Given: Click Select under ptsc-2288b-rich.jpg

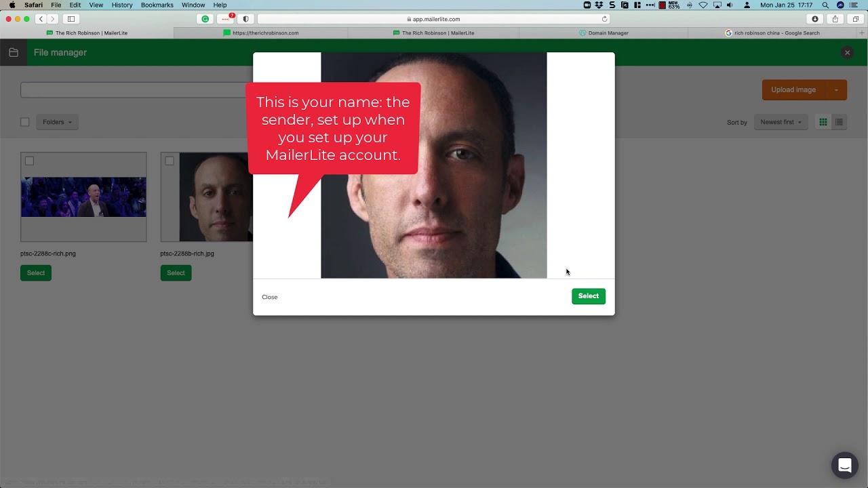Looking at the screenshot, I should [x=176, y=272].
